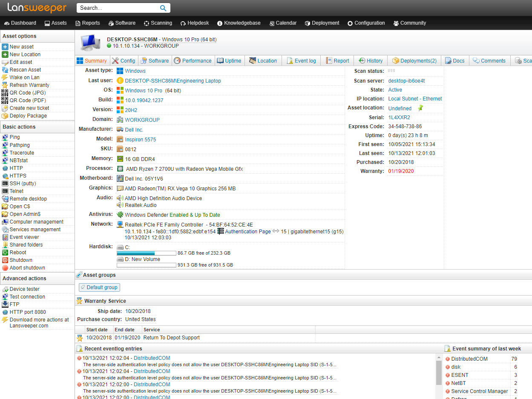Click the C: drive usage bar
This screenshot has height=399, width=532.
click(x=146, y=253)
